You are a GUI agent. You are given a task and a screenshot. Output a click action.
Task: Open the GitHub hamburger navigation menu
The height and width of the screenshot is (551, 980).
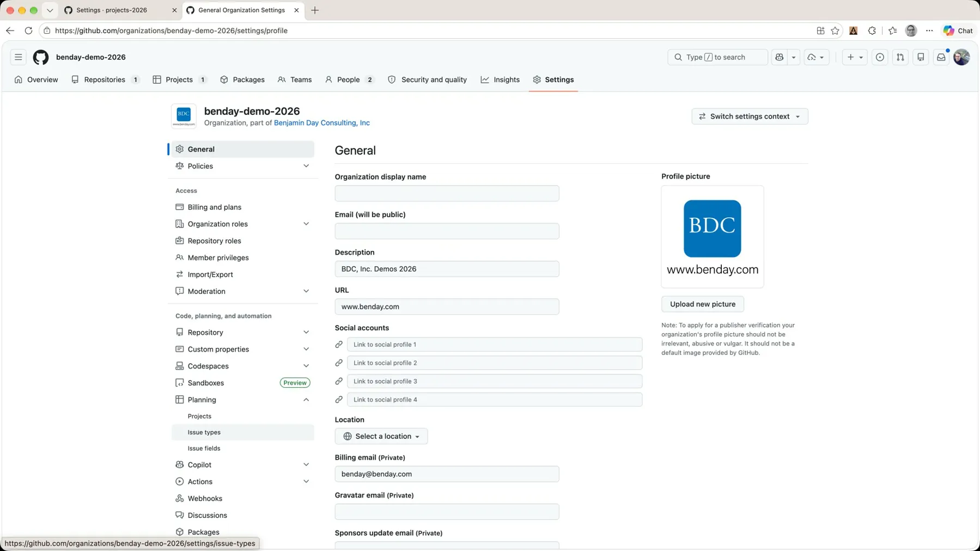18,57
